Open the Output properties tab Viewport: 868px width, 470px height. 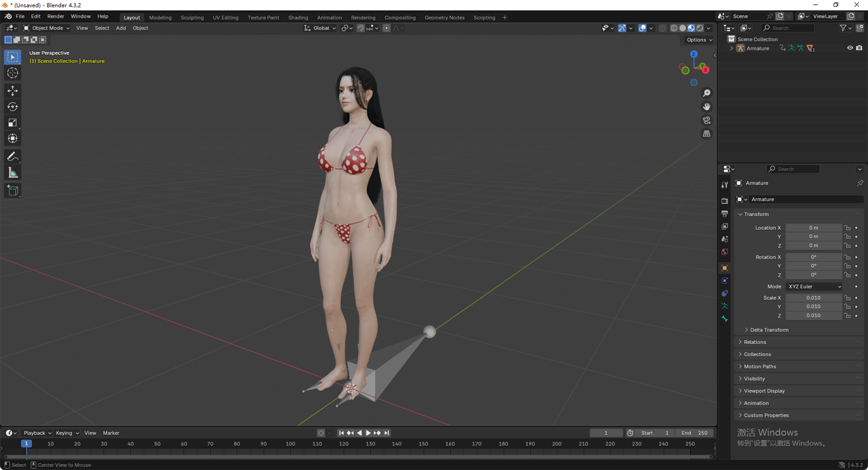[x=724, y=214]
